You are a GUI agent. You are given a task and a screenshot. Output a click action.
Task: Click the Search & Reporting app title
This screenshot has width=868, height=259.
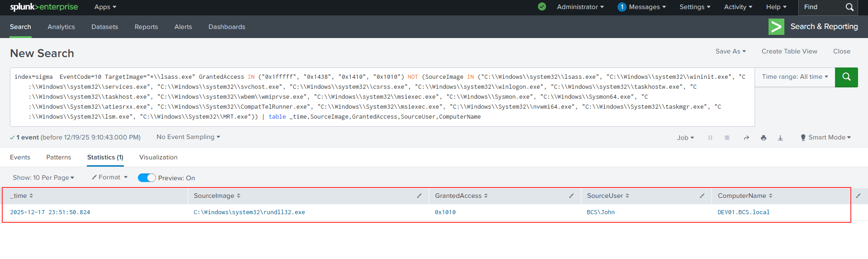pyautogui.click(x=824, y=26)
